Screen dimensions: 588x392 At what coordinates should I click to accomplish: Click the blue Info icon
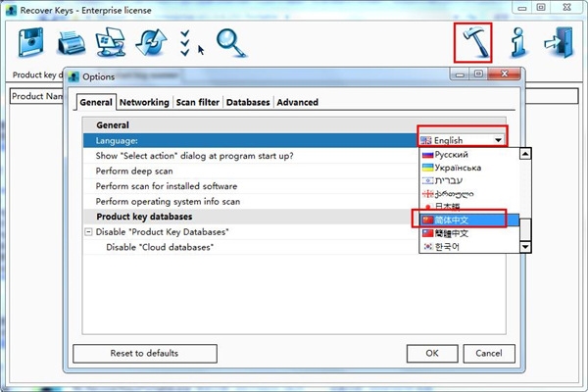[518, 42]
